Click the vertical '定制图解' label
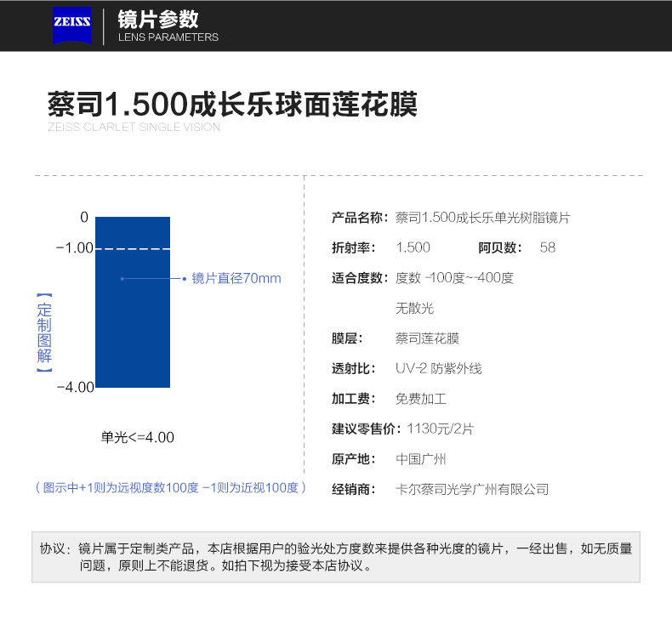 (x=44, y=332)
